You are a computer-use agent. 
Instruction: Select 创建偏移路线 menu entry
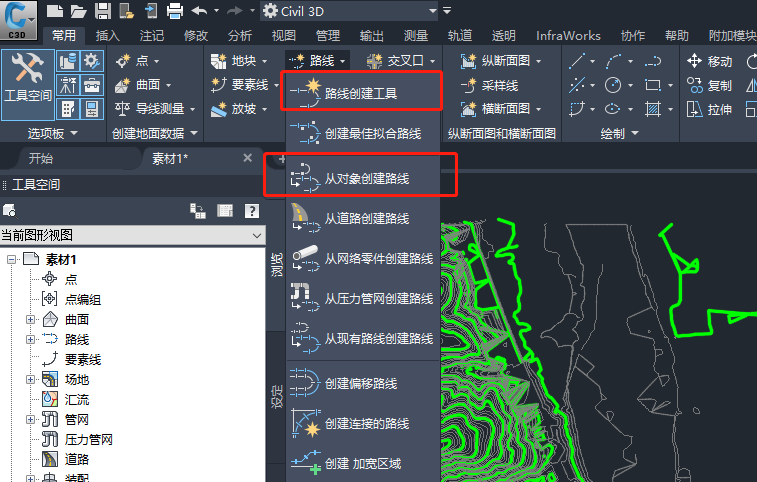[363, 383]
